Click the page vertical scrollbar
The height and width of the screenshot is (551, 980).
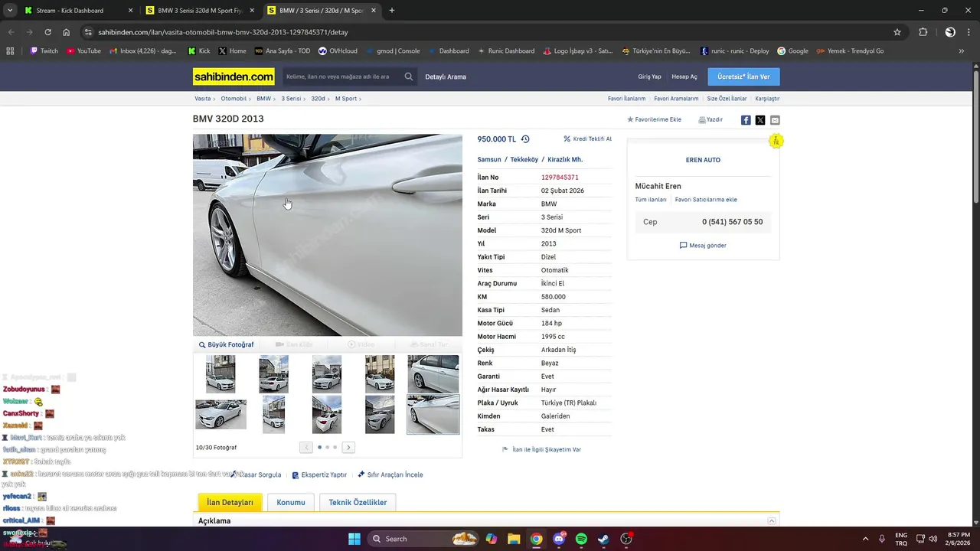tap(975, 138)
